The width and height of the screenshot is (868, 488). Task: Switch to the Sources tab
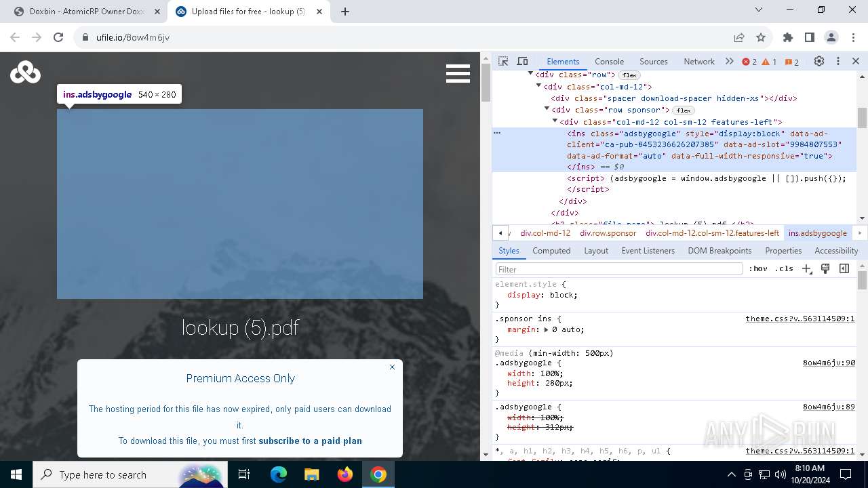tap(654, 61)
